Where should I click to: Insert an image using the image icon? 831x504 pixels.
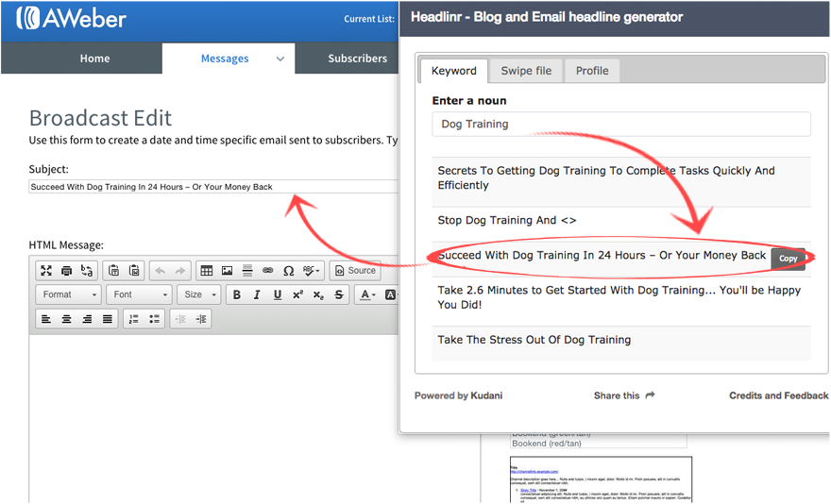pos(227,270)
